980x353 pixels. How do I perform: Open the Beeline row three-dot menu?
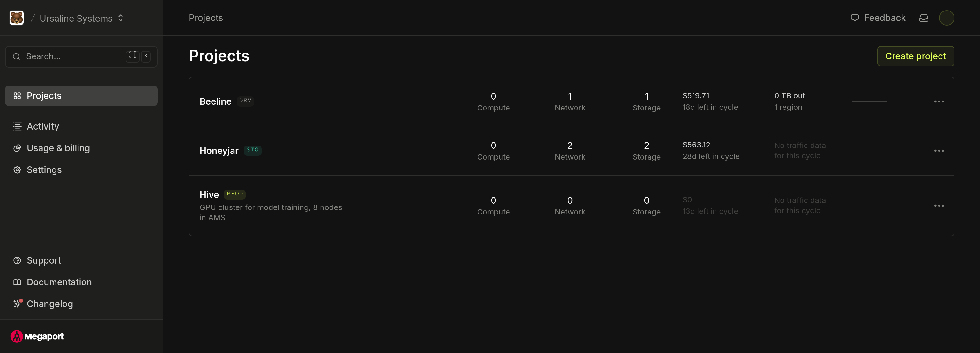[939, 102]
